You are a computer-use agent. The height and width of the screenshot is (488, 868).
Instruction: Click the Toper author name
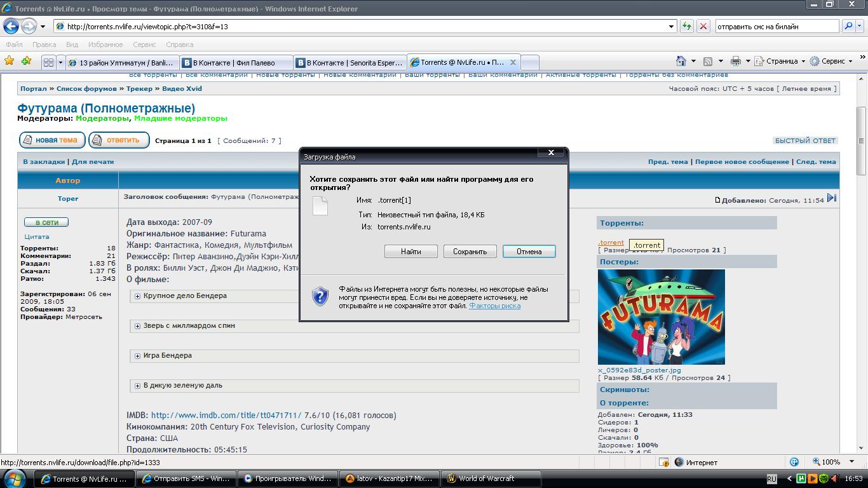click(x=68, y=198)
